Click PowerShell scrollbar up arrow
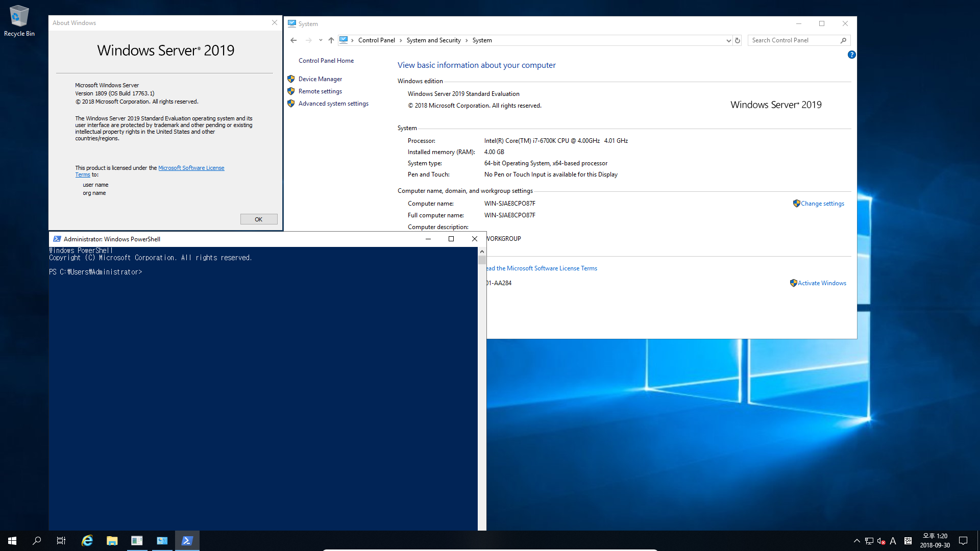 (482, 252)
